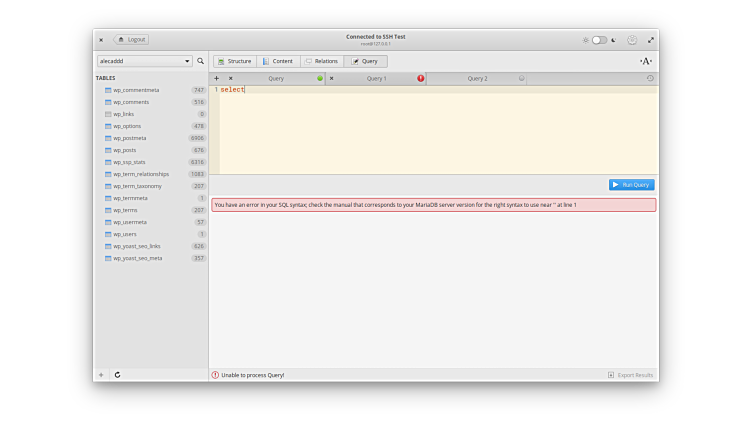Click the search tables magnifier icon

200,61
